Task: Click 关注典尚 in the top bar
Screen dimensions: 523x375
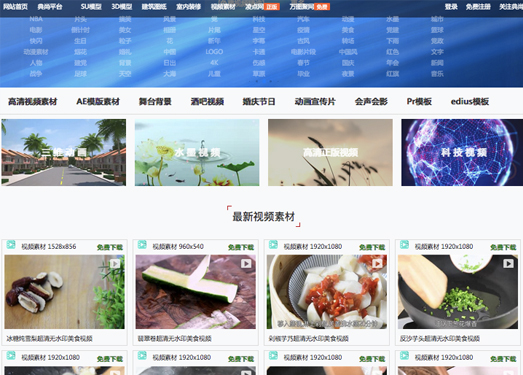Action: (511, 7)
